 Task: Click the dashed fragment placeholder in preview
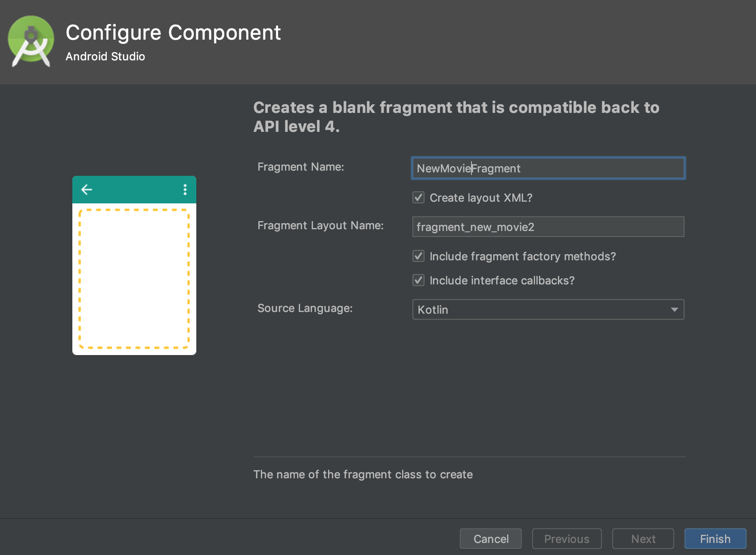(x=134, y=278)
